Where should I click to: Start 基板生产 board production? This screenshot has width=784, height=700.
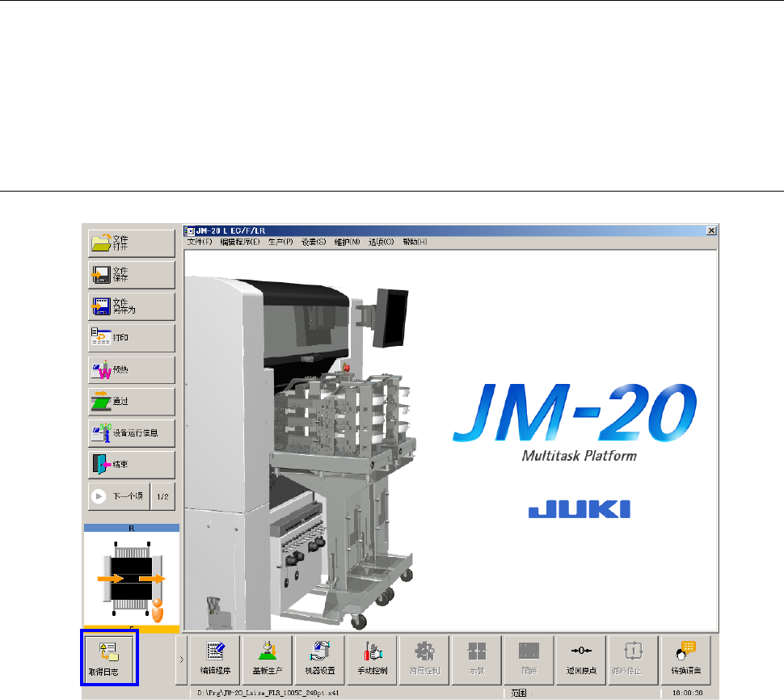click(x=268, y=660)
